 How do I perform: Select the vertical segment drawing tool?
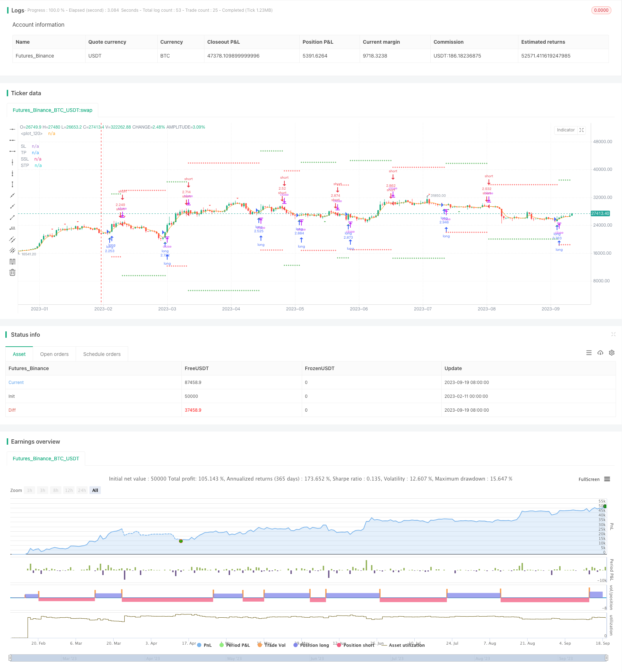pos(12,184)
